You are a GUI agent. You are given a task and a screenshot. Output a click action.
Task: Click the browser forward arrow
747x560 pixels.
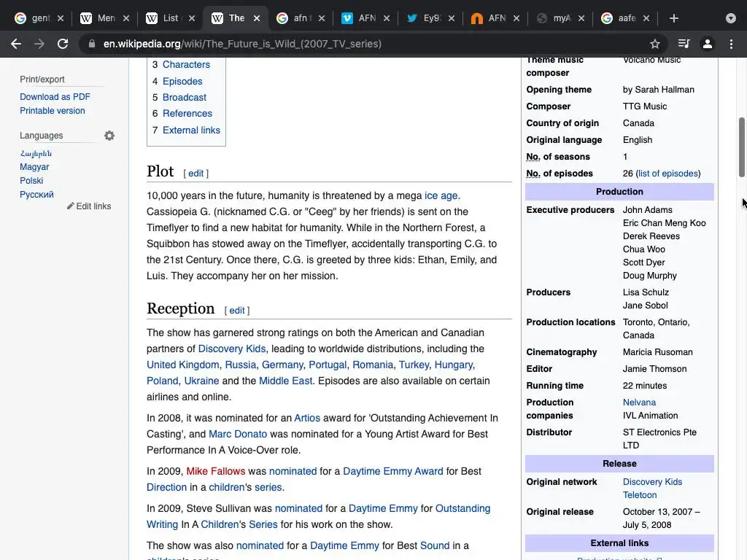coord(39,44)
